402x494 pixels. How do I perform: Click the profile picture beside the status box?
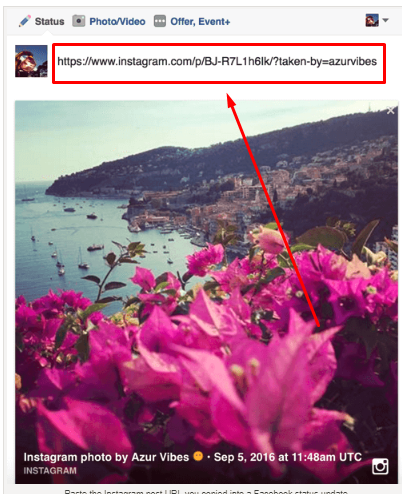point(31,61)
